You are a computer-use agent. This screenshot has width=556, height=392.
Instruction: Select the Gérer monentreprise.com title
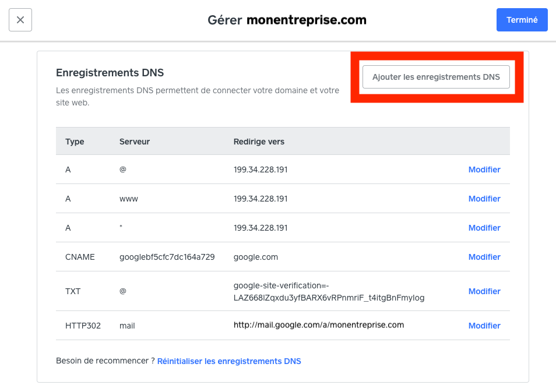pyautogui.click(x=287, y=20)
